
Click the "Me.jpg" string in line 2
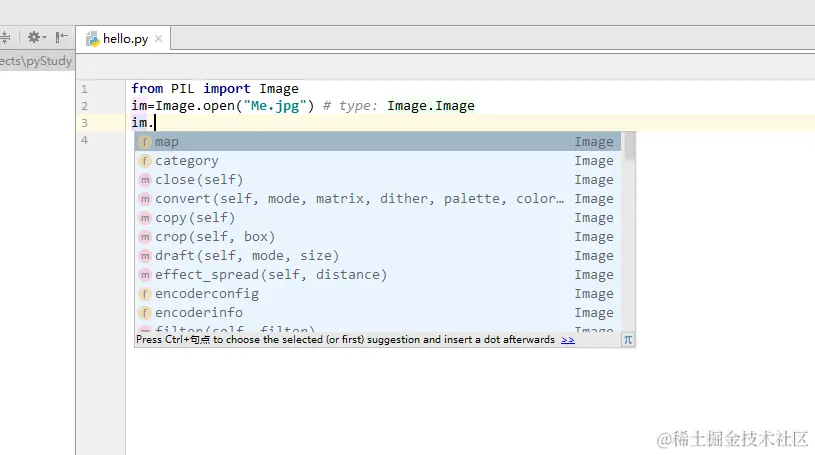coord(274,106)
